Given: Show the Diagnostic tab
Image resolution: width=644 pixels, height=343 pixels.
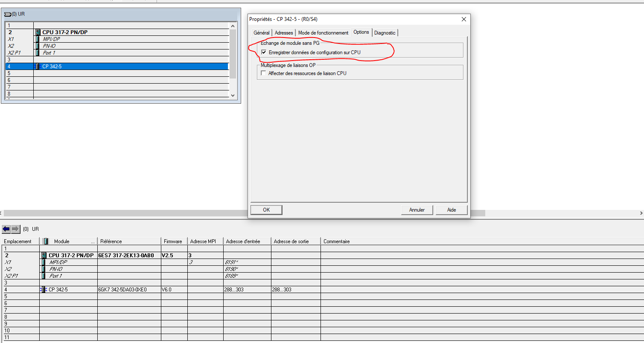Looking at the screenshot, I should [x=385, y=33].
